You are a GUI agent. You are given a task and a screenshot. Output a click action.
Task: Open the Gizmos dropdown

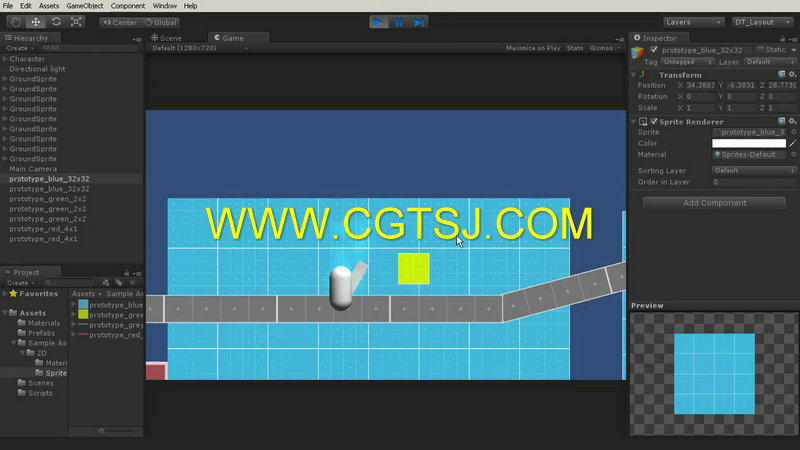pos(605,48)
